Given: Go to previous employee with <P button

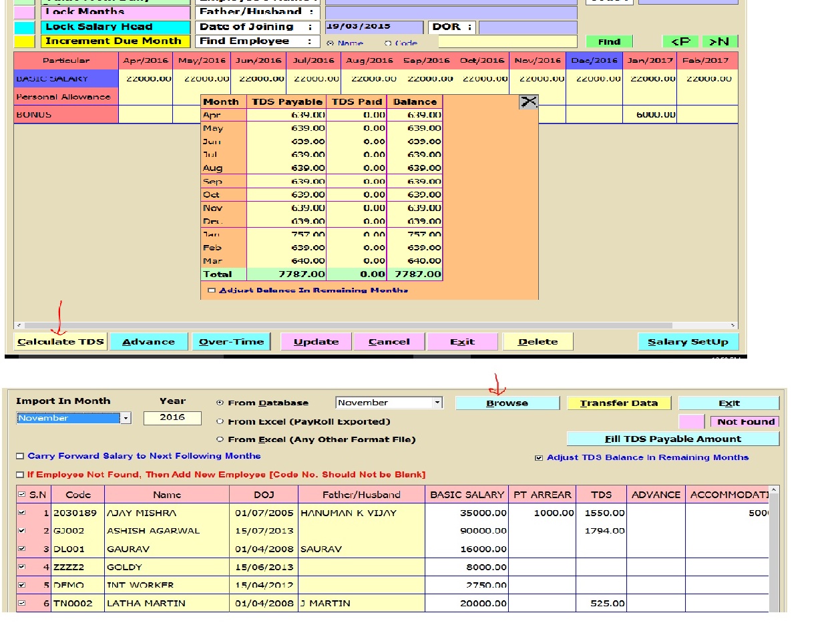Looking at the screenshot, I should pos(680,41).
